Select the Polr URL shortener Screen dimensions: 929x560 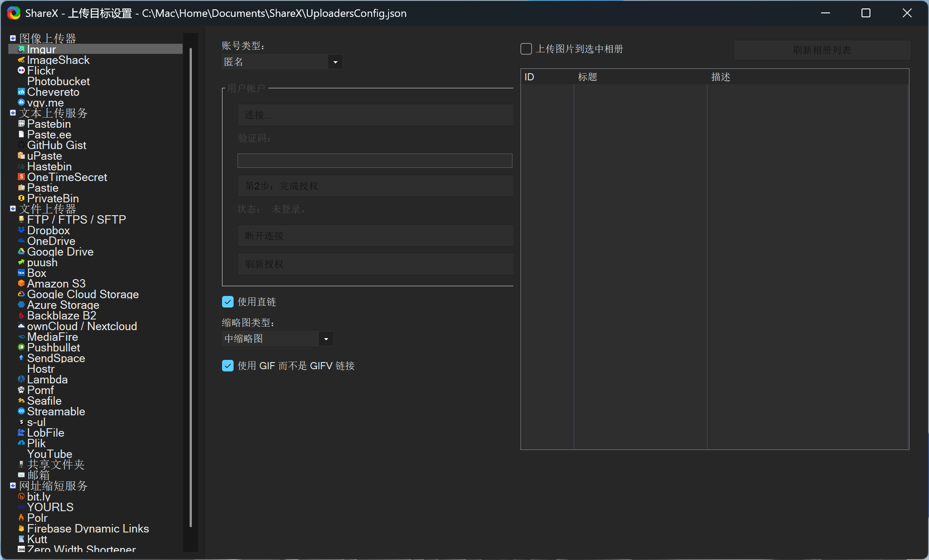(x=37, y=518)
